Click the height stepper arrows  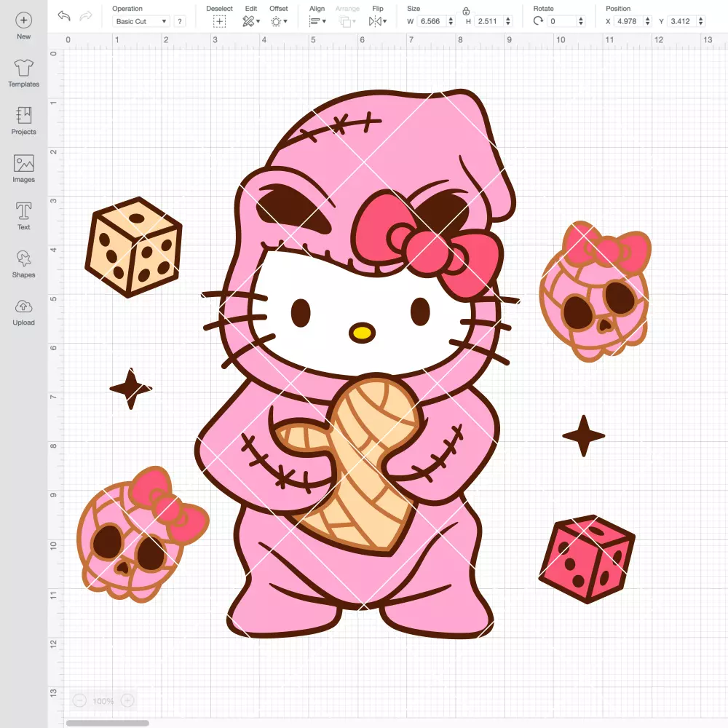coord(508,21)
